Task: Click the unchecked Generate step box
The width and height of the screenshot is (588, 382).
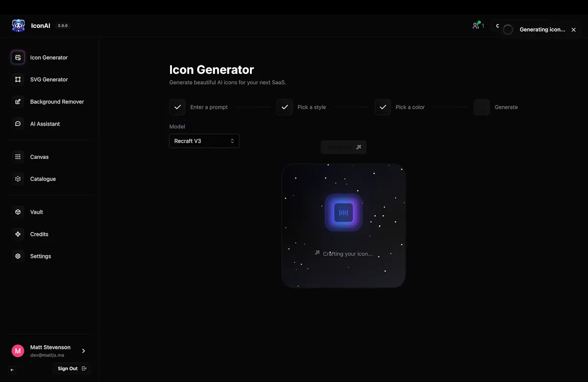Action: (x=482, y=107)
